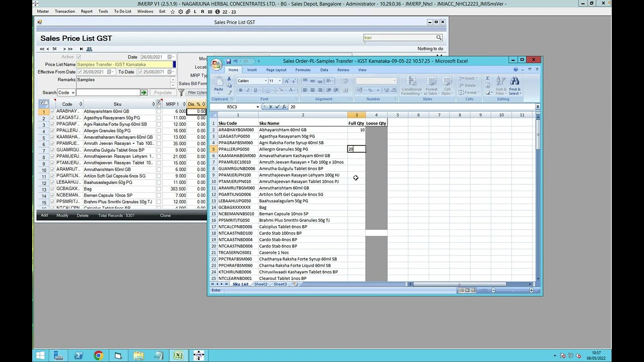
Task: Open the Number Format dropdown
Action: (x=393, y=81)
